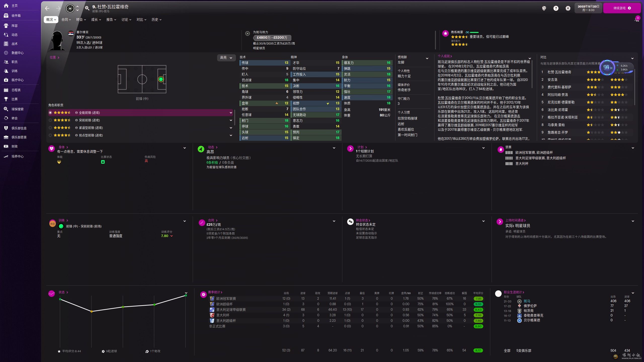Click the rightmost green form graph point
Image resolution: width=644 pixels, height=362 pixels.
[x=186, y=295]
